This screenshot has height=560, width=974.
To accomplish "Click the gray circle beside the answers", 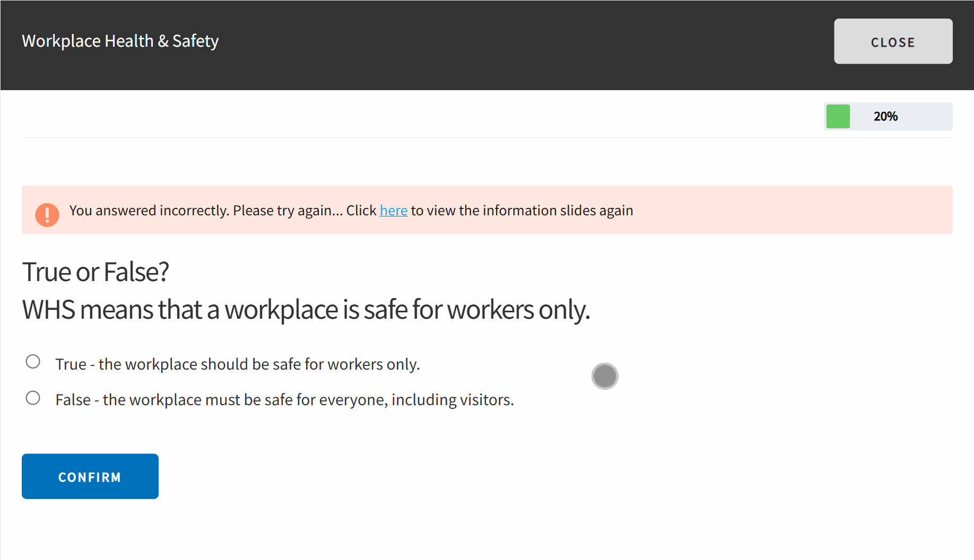I will [604, 376].
